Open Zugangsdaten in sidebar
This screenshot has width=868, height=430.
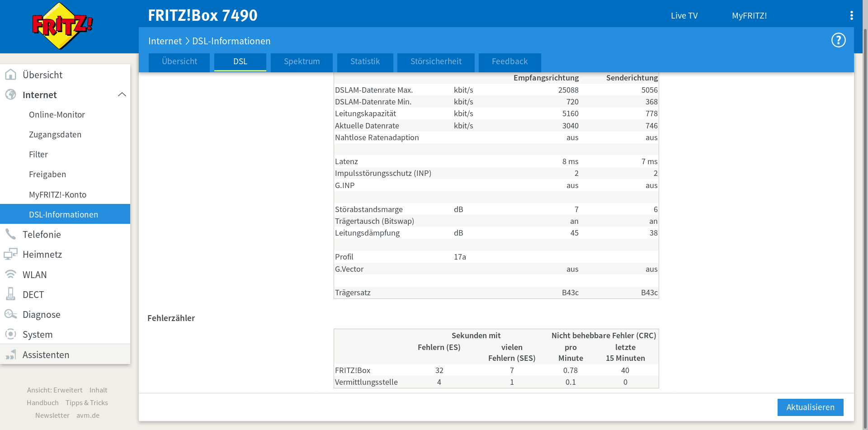tap(55, 134)
